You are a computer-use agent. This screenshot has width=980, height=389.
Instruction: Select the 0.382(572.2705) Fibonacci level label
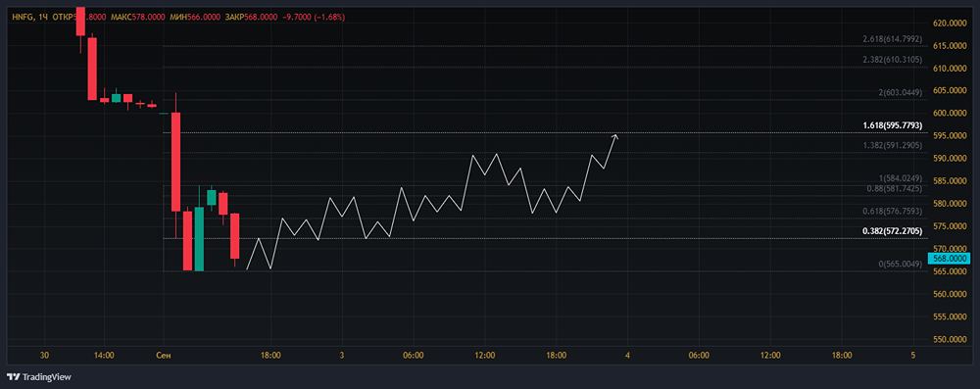[893, 231]
